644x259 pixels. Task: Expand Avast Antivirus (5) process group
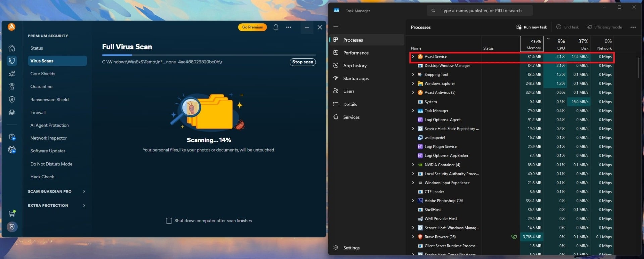click(413, 93)
